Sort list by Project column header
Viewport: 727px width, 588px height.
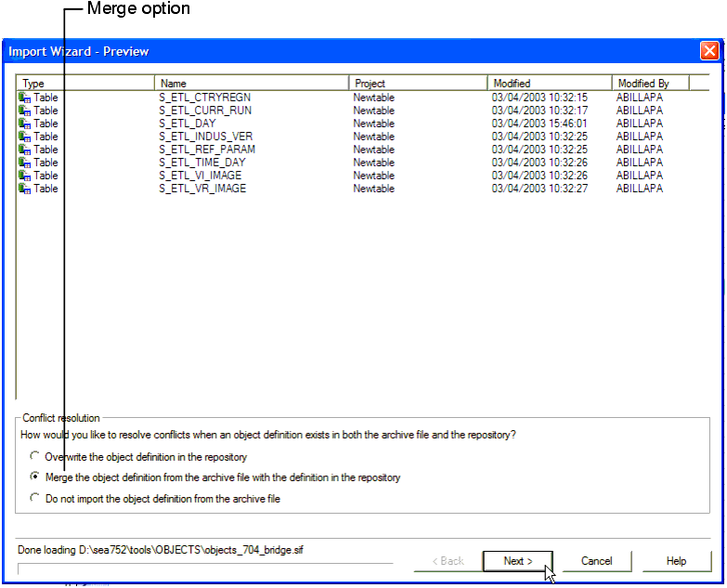tap(418, 84)
